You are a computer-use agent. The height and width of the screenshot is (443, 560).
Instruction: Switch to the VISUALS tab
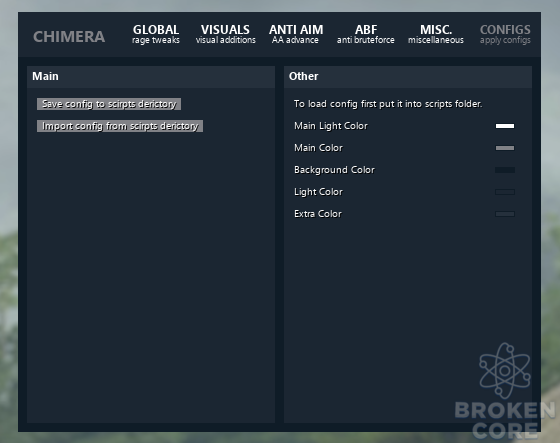225,34
